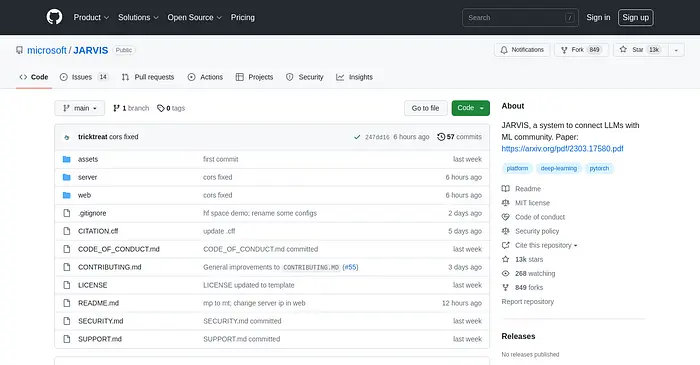The width and height of the screenshot is (700, 365).
Task: Click the server folder icon
Action: tap(67, 177)
